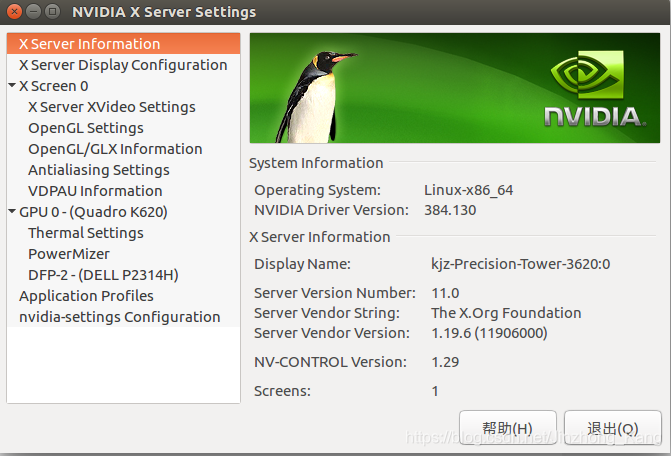
Task: Click the 退出(Q) quit button
Action: pyautogui.click(x=613, y=428)
